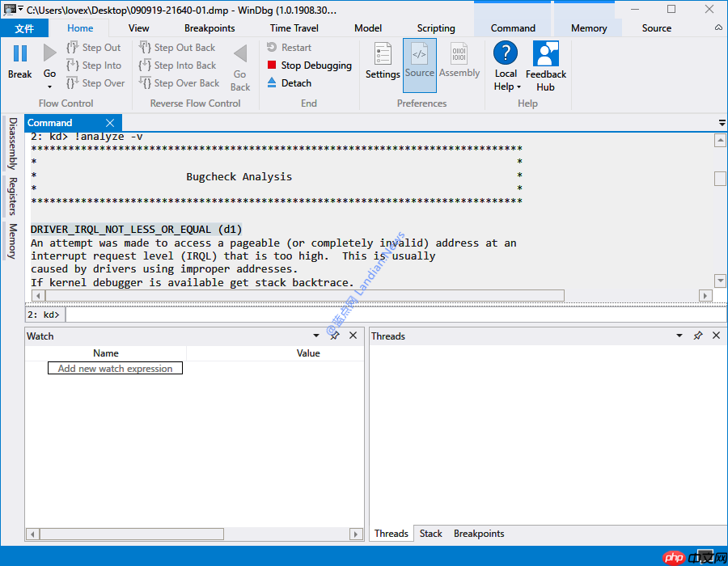This screenshot has width=728, height=566.
Task: Toggle Assembly mode in Preferences
Action: tap(459, 54)
